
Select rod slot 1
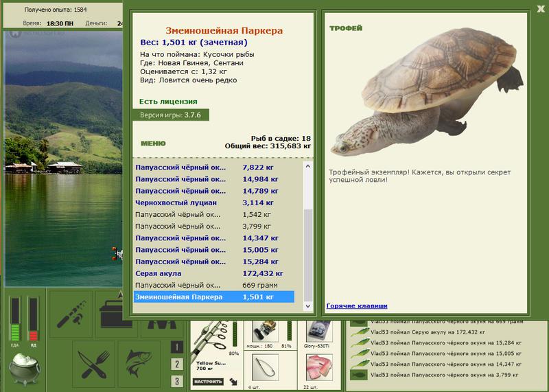click(177, 347)
